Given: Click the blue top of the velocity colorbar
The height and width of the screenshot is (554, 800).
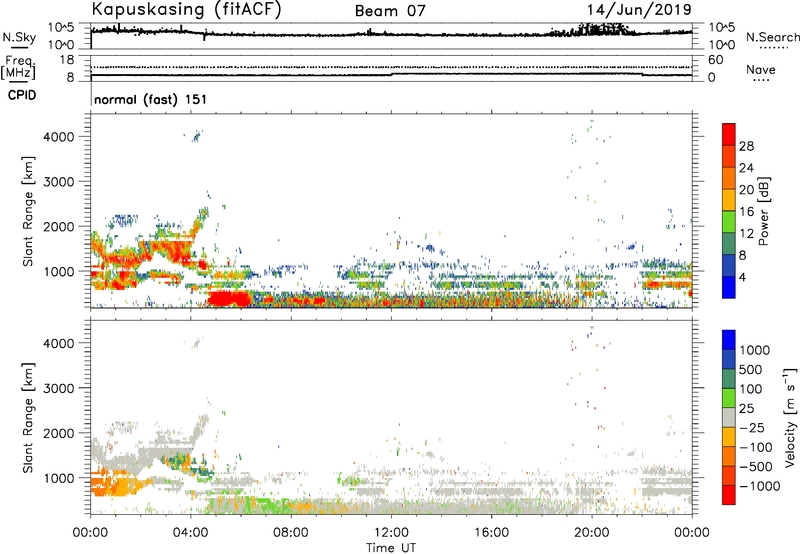Looking at the screenshot, I should coord(729,340).
